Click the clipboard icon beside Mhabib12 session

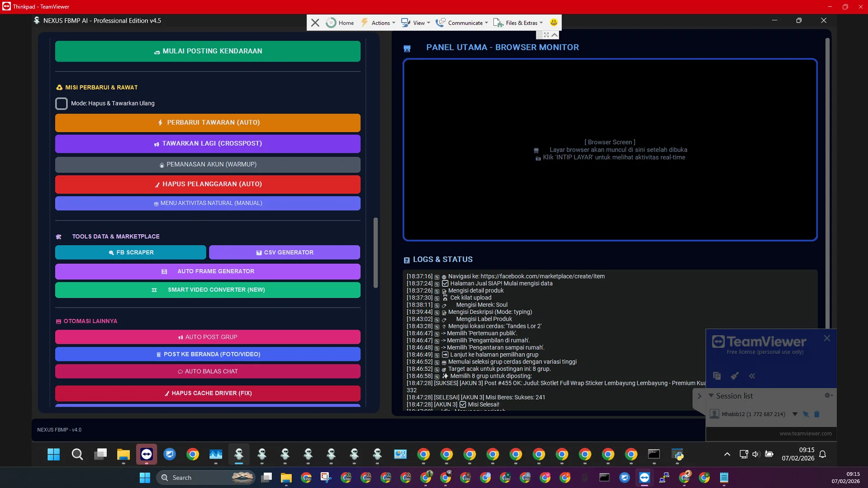pos(817,414)
